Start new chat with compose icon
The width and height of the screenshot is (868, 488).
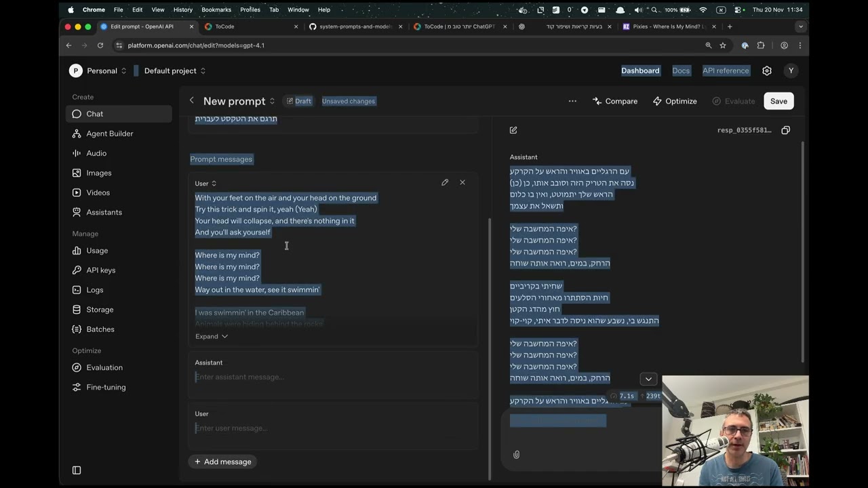coord(513,130)
